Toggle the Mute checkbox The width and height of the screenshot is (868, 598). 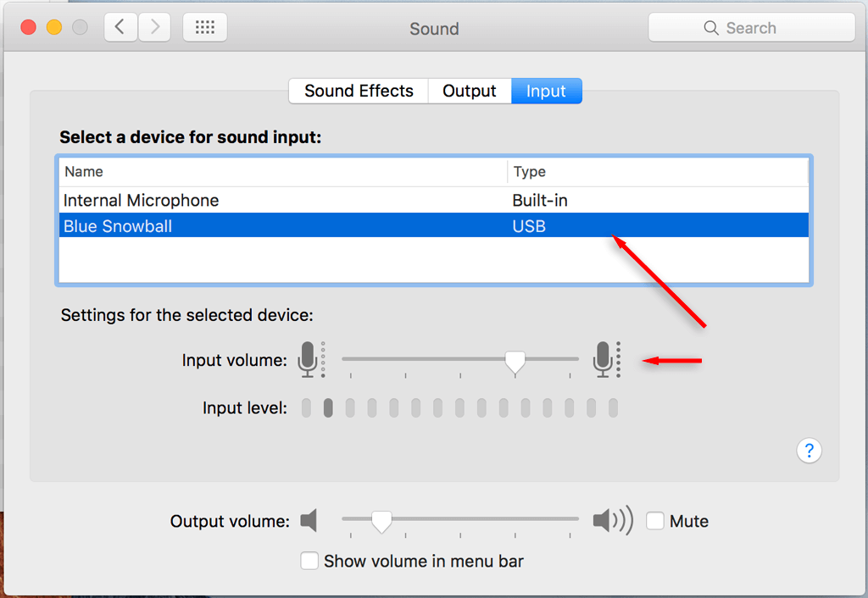655,521
